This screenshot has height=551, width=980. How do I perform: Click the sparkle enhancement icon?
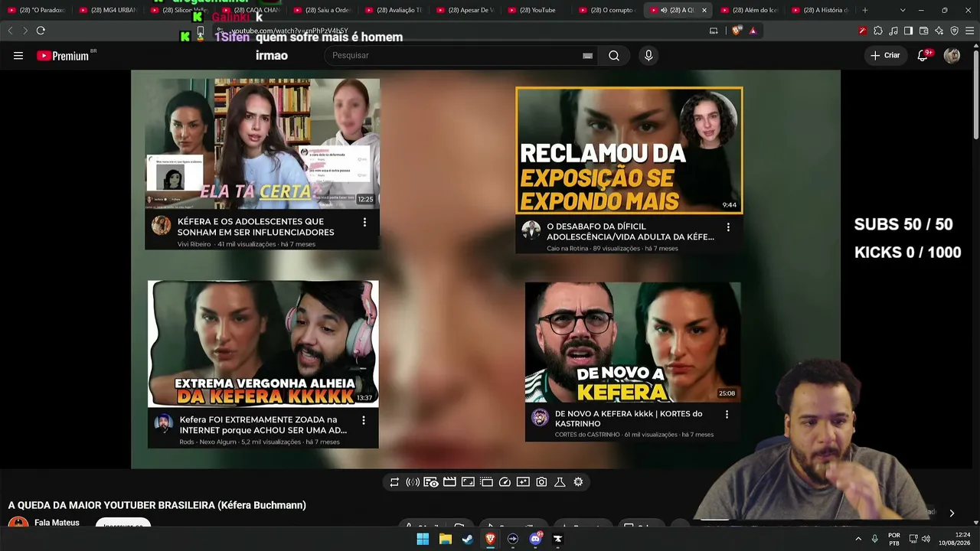(x=523, y=482)
